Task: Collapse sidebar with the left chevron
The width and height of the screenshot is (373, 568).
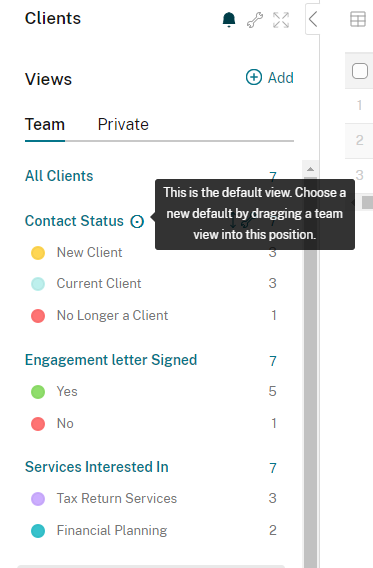Action: [x=313, y=19]
